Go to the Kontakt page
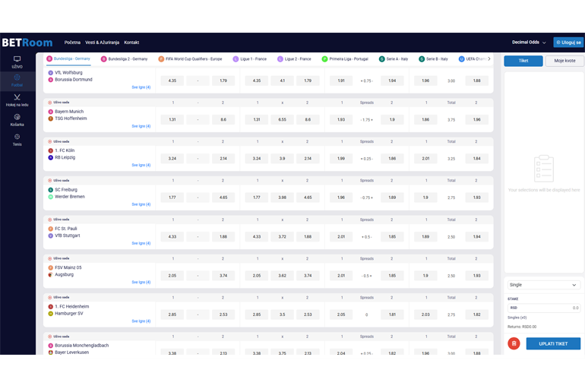The width and height of the screenshot is (585, 392). point(131,43)
